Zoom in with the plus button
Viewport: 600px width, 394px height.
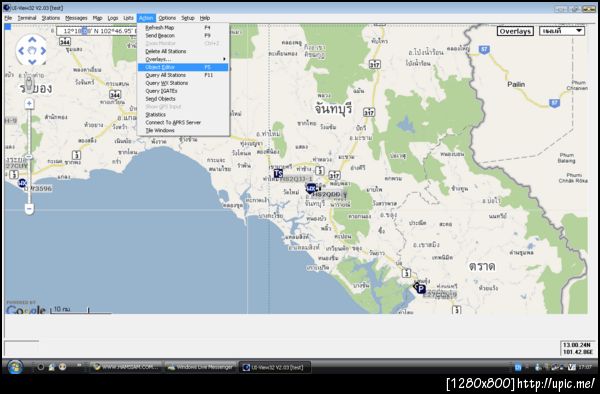tap(29, 103)
